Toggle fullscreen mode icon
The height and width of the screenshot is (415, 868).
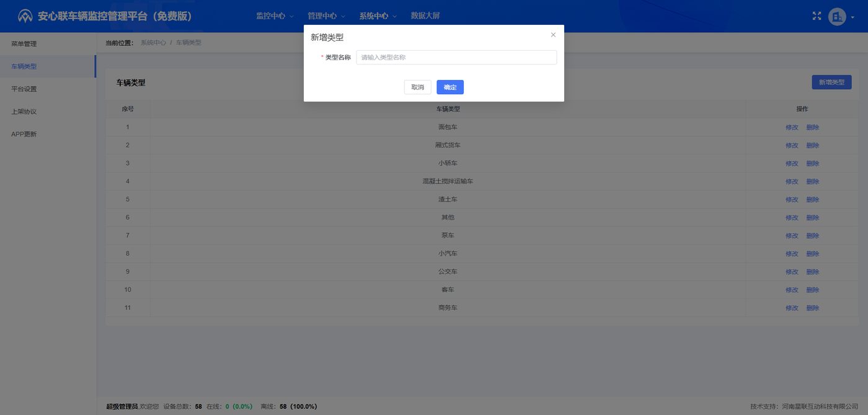pos(817,16)
